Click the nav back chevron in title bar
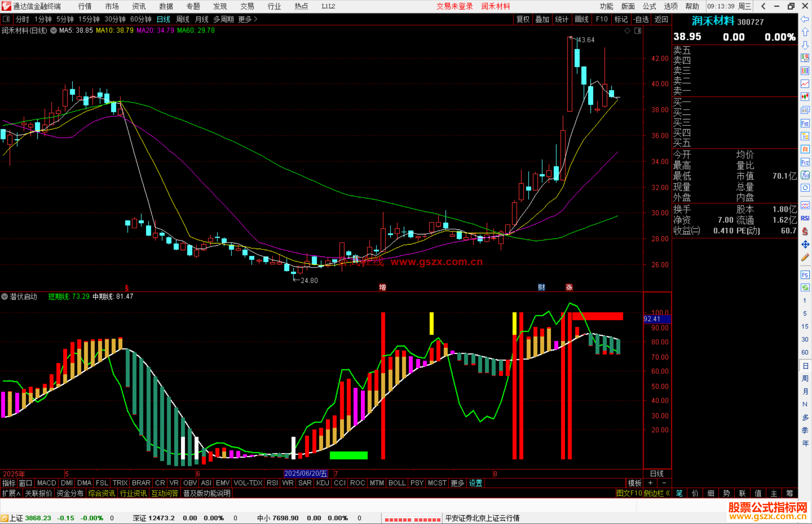This screenshot has width=812, height=524. [763, 6]
